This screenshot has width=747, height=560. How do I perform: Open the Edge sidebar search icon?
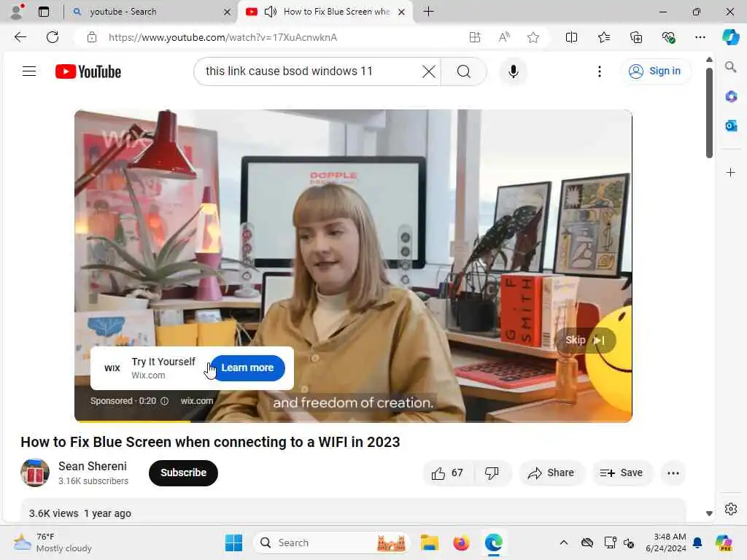pos(730,67)
